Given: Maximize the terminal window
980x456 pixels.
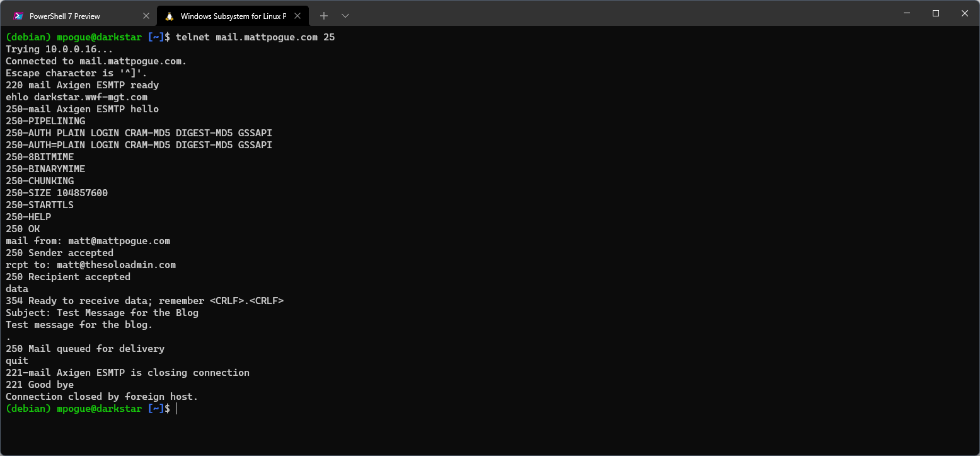Looking at the screenshot, I should 936,13.
